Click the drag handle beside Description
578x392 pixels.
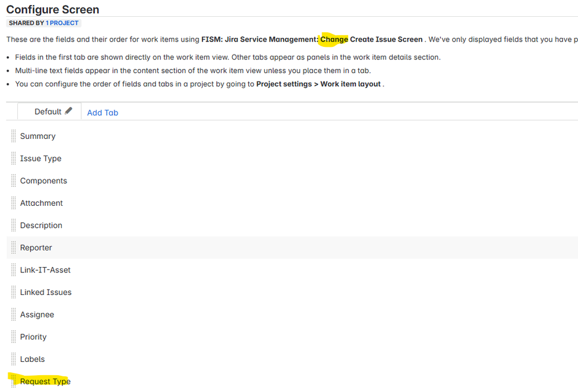pos(13,225)
